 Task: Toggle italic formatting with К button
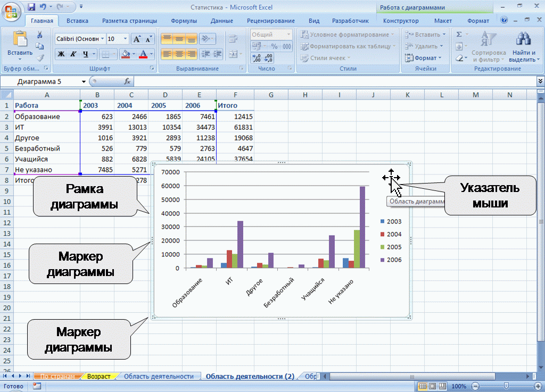pos(73,54)
